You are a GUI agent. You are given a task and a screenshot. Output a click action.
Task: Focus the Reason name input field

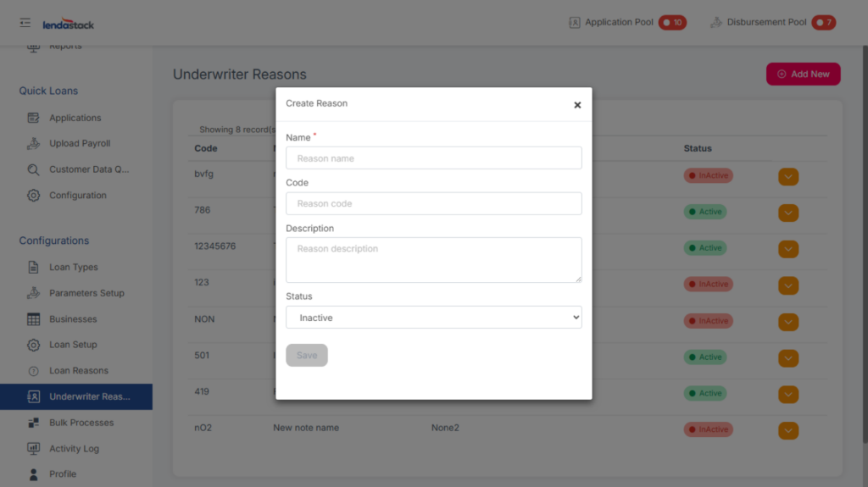click(433, 158)
